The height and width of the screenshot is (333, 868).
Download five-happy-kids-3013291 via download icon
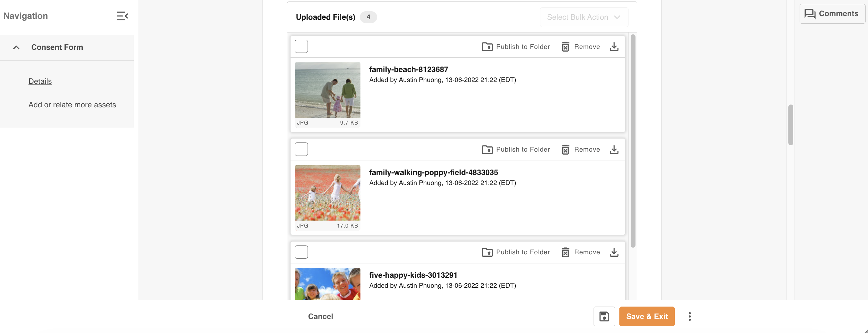point(614,252)
